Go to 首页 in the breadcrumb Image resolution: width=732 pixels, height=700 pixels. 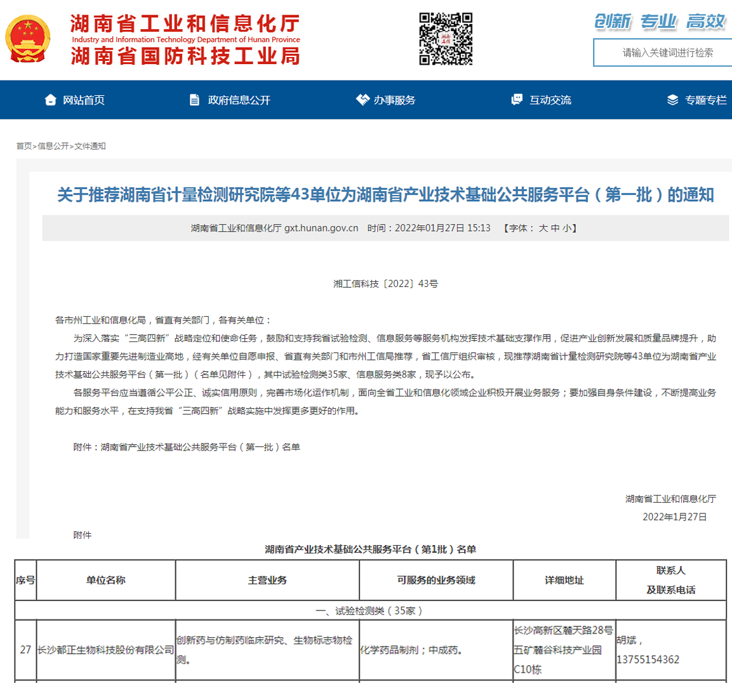click(x=24, y=146)
